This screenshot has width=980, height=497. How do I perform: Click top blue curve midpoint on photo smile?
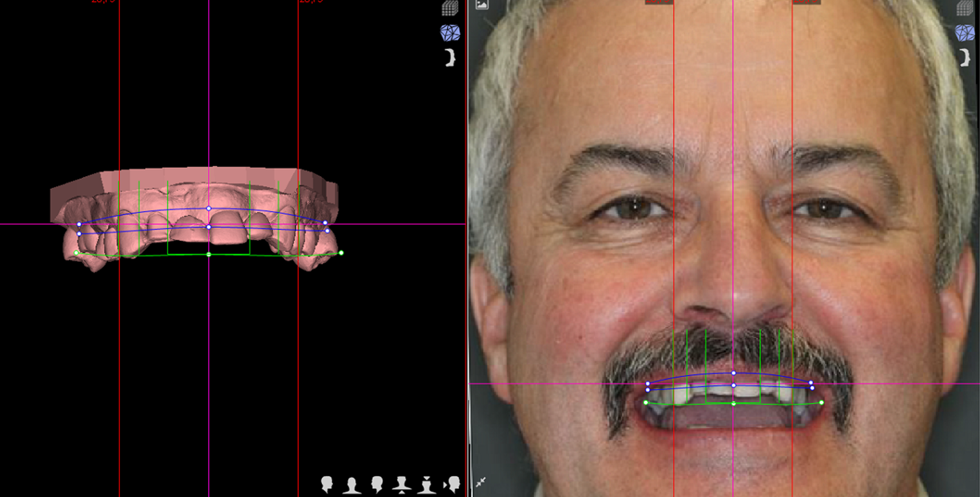click(734, 373)
